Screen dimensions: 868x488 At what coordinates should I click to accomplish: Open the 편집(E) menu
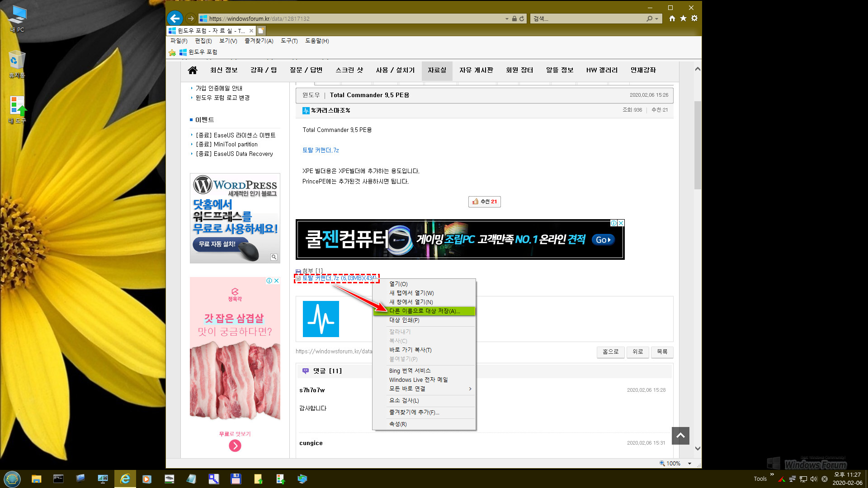tap(203, 41)
